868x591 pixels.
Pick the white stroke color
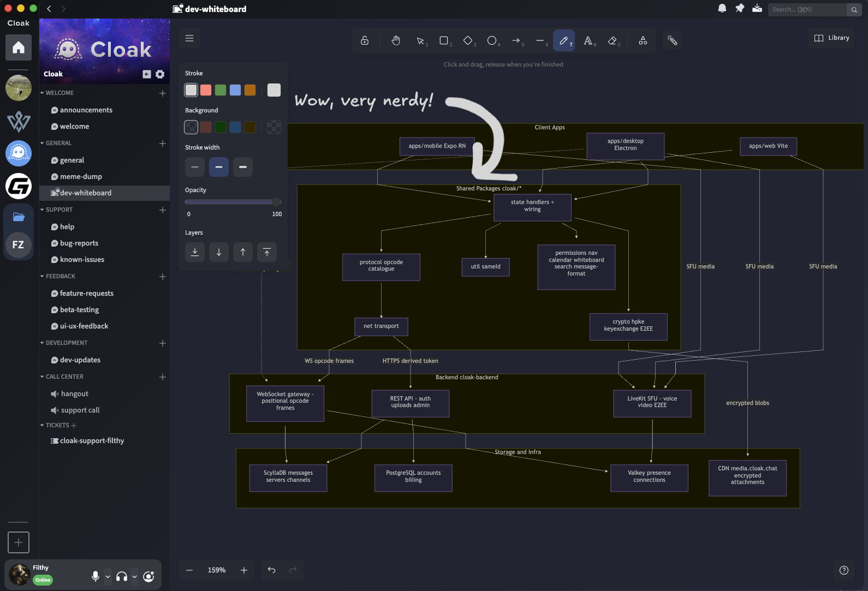click(x=191, y=90)
